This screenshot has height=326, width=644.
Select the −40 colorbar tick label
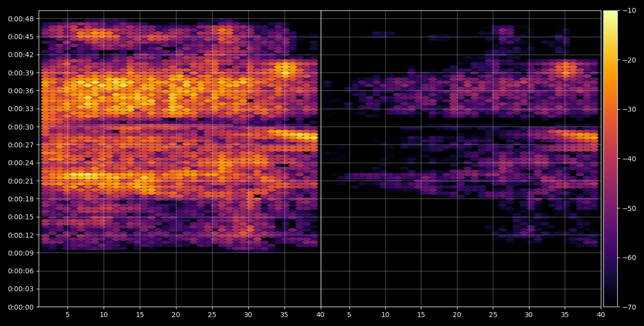629,159
